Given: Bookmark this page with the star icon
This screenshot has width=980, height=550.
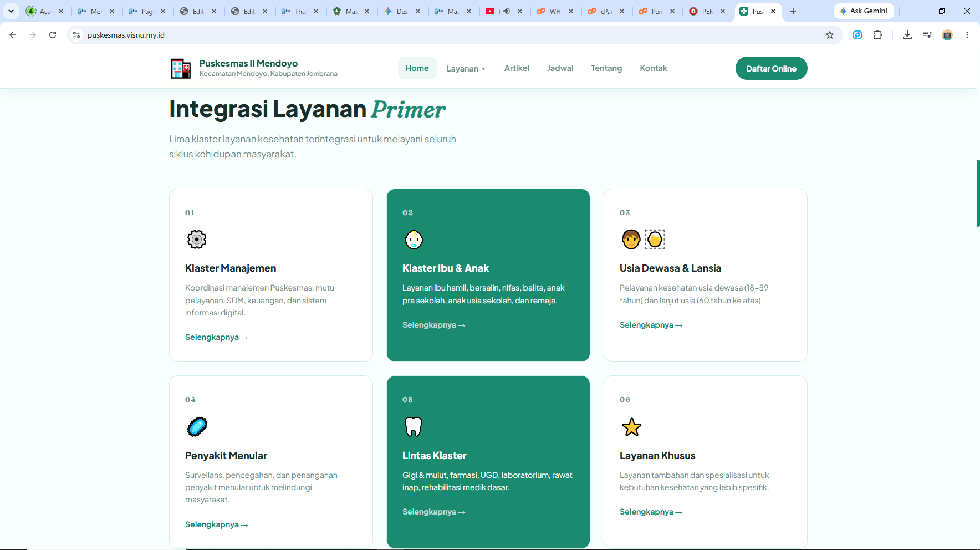Looking at the screenshot, I should [830, 35].
